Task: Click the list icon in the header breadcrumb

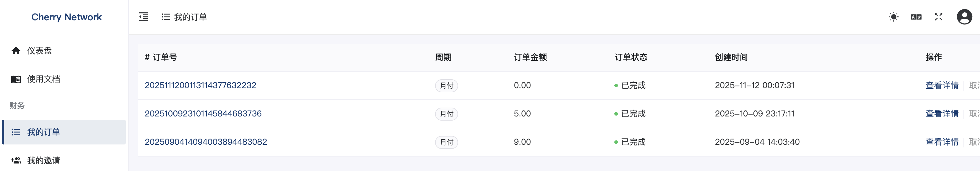Action: (165, 17)
